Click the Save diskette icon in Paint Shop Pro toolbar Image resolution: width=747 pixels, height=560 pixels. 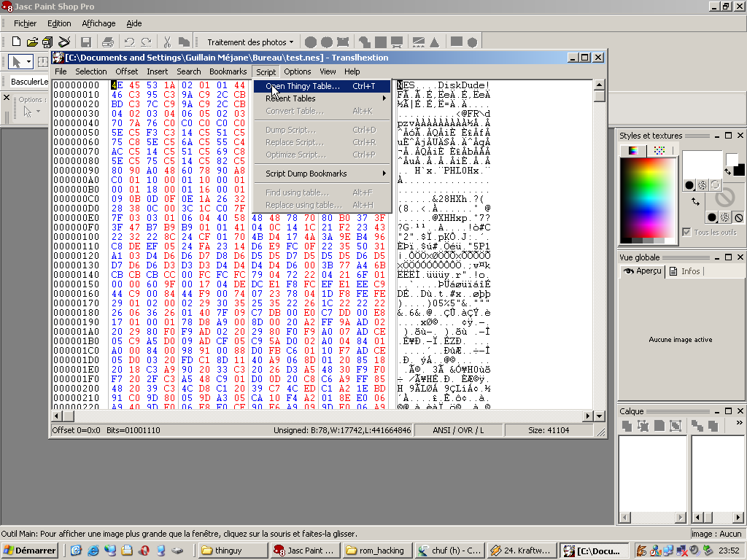click(x=86, y=42)
